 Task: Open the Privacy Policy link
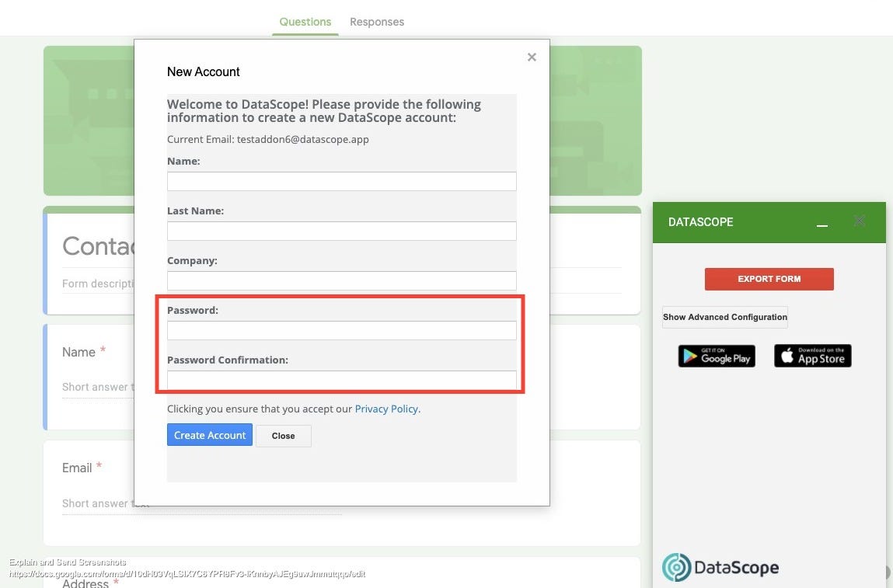[386, 409]
